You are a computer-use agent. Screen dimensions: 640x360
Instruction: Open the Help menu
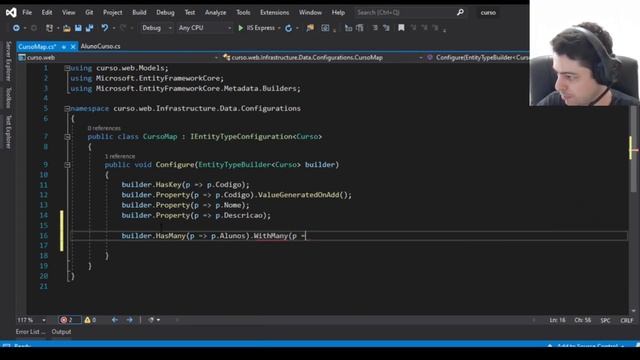tap(338, 12)
